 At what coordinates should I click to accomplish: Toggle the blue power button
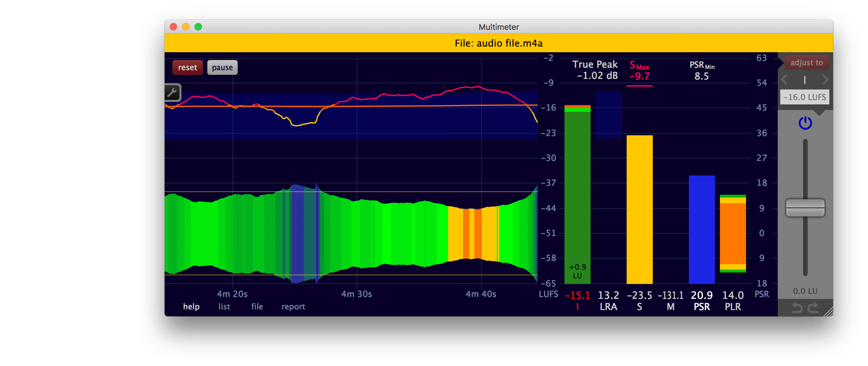point(805,123)
